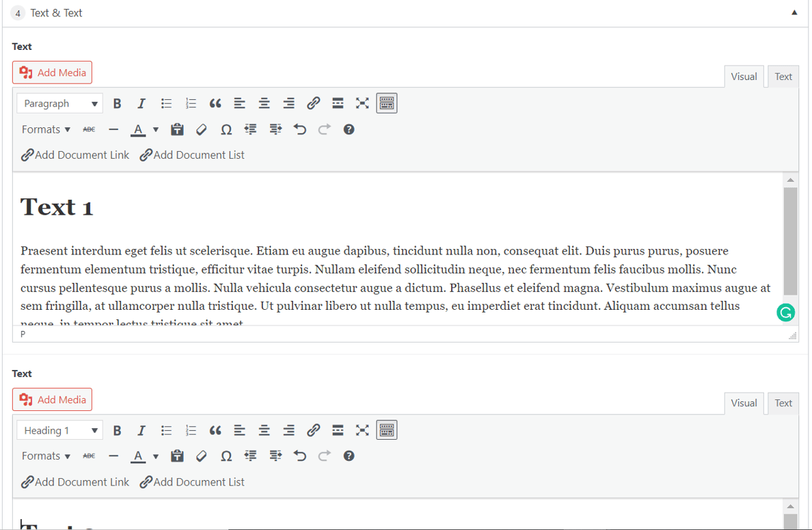This screenshot has width=812, height=530.
Task: Undo last change in first editor
Action: point(300,129)
